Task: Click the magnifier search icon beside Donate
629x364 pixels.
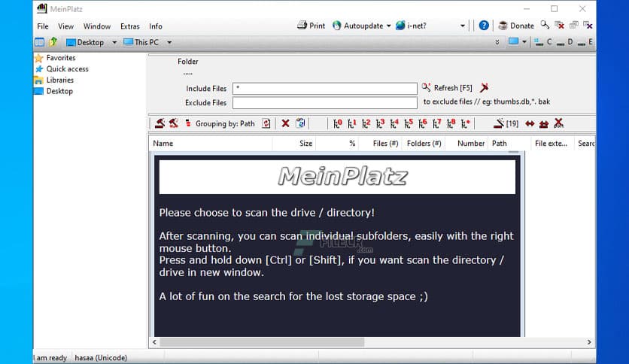Action: pyautogui.click(x=545, y=26)
